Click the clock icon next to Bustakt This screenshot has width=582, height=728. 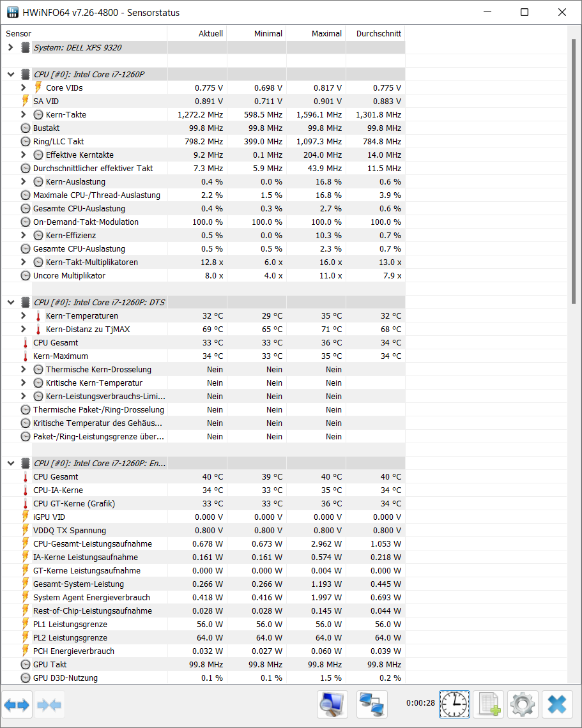pos(26,128)
